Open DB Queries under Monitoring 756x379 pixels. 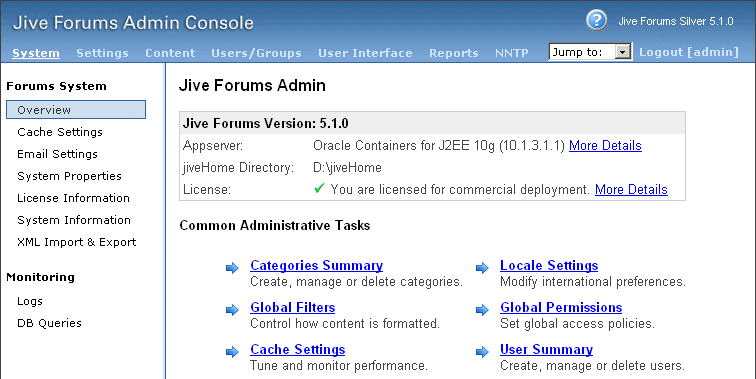coord(49,323)
